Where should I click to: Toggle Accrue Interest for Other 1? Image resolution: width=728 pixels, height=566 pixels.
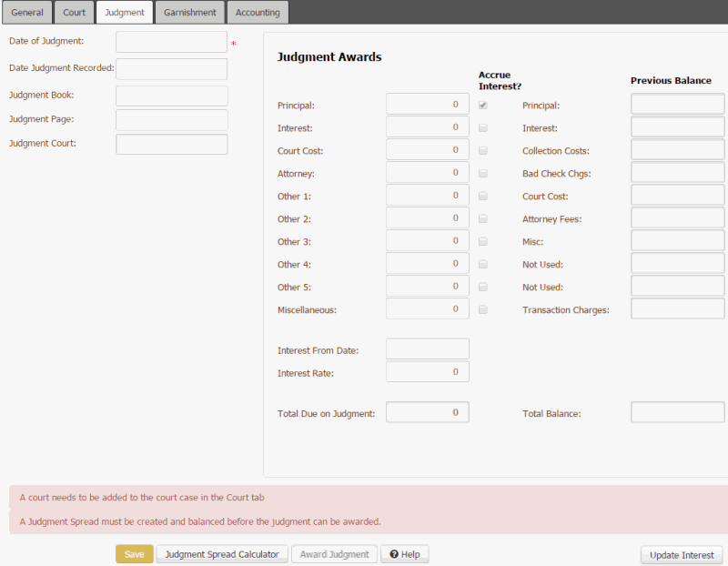point(482,196)
